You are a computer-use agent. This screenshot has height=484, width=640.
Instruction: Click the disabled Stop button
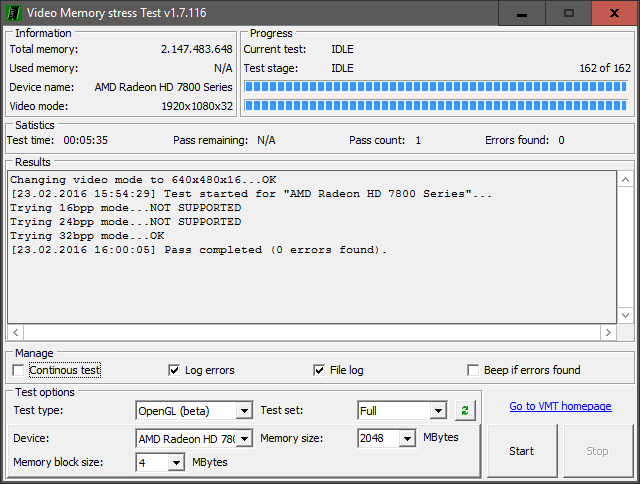pos(598,451)
